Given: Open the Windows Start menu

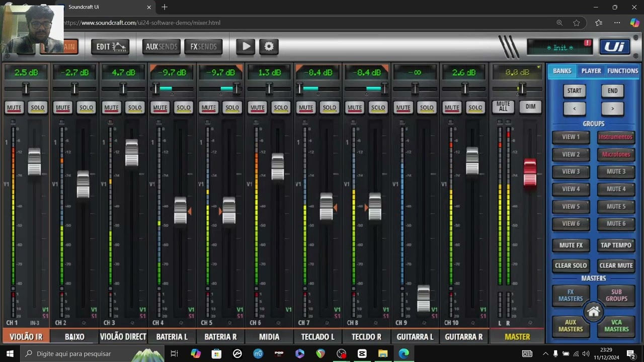Looking at the screenshot, I should [x=10, y=353].
